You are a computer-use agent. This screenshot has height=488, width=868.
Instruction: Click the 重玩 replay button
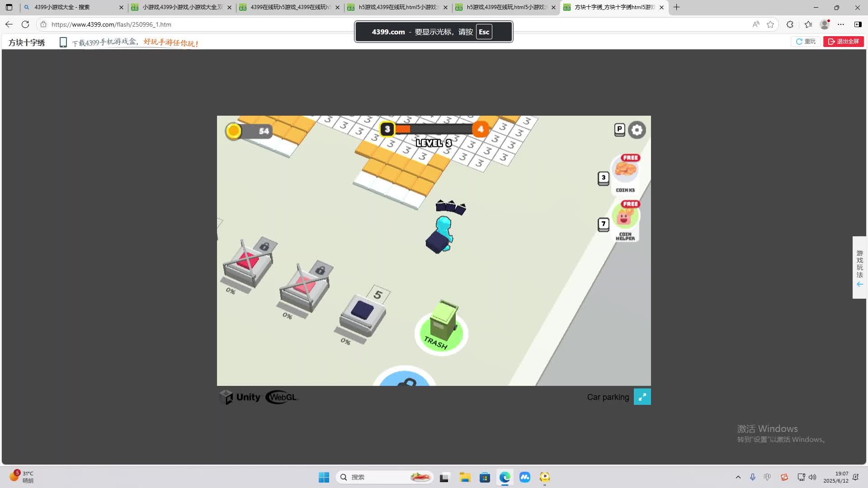(806, 42)
